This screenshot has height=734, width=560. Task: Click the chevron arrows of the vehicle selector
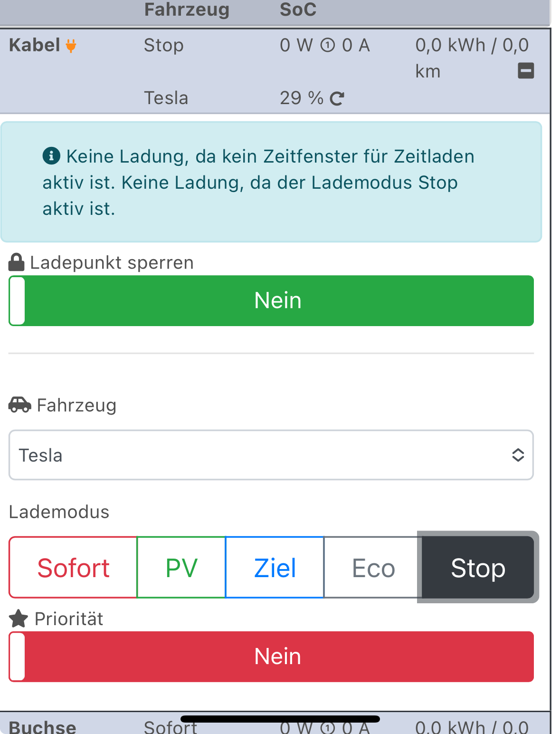point(518,455)
